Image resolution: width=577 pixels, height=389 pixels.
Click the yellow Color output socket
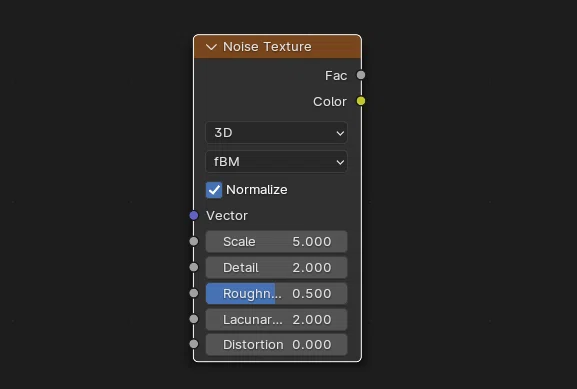[x=361, y=101]
